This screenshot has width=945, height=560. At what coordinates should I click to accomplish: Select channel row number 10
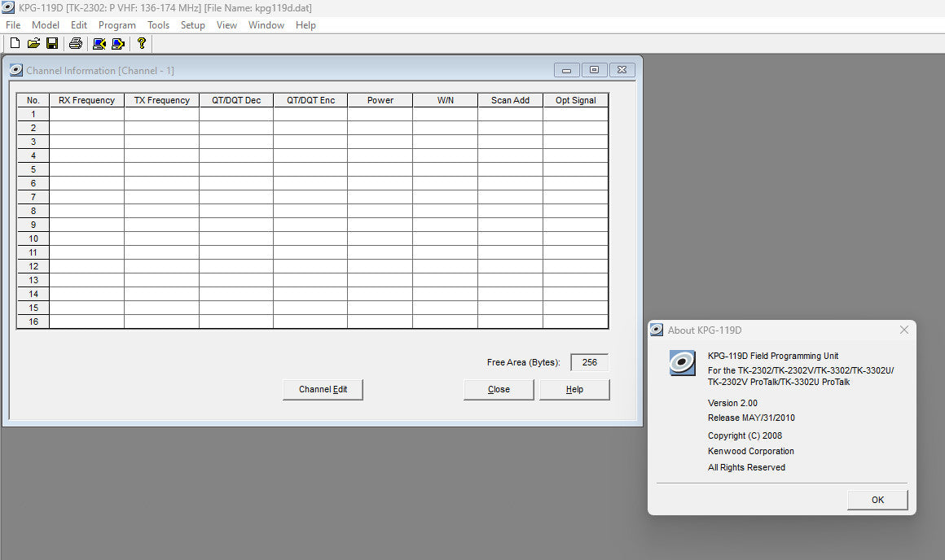[x=33, y=238]
